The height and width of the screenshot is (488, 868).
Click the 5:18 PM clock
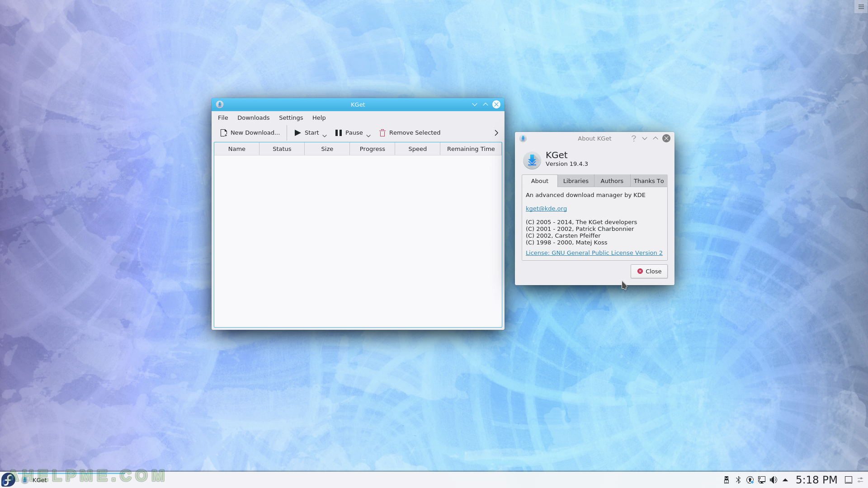816,480
